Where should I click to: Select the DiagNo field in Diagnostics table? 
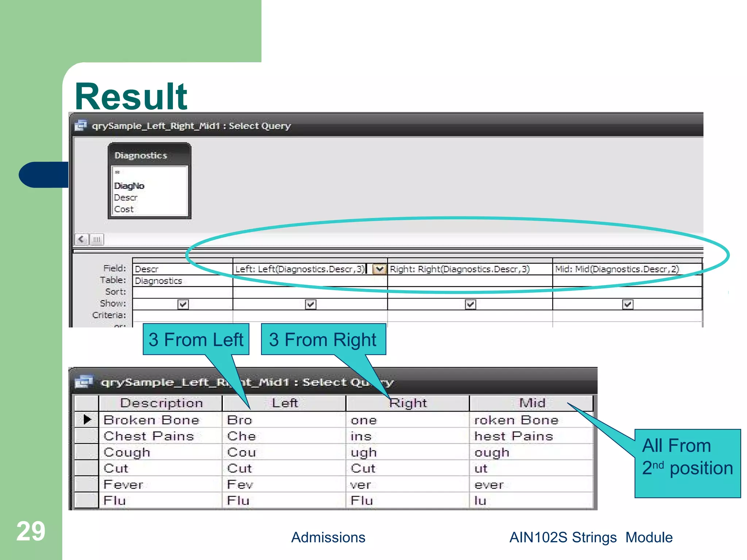point(129,186)
